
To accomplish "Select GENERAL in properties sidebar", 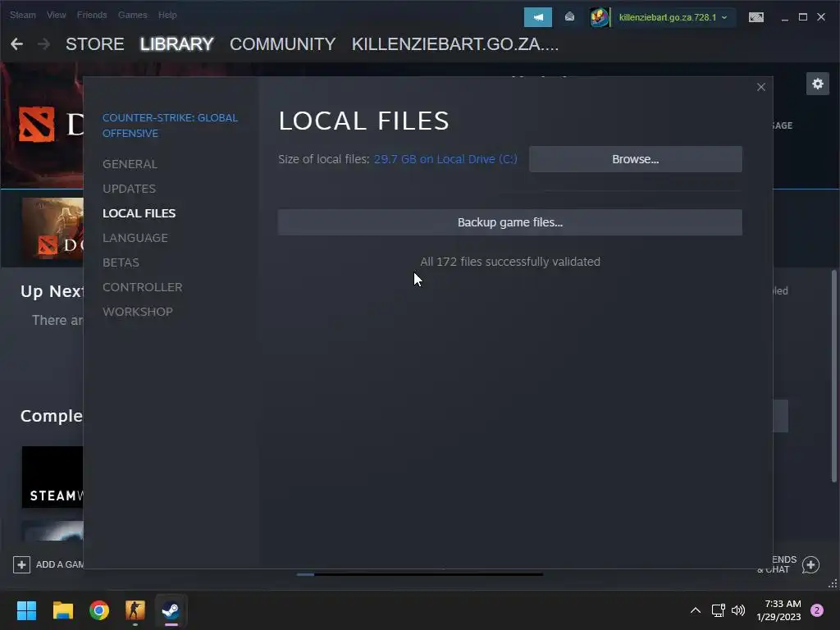I will pyautogui.click(x=130, y=164).
